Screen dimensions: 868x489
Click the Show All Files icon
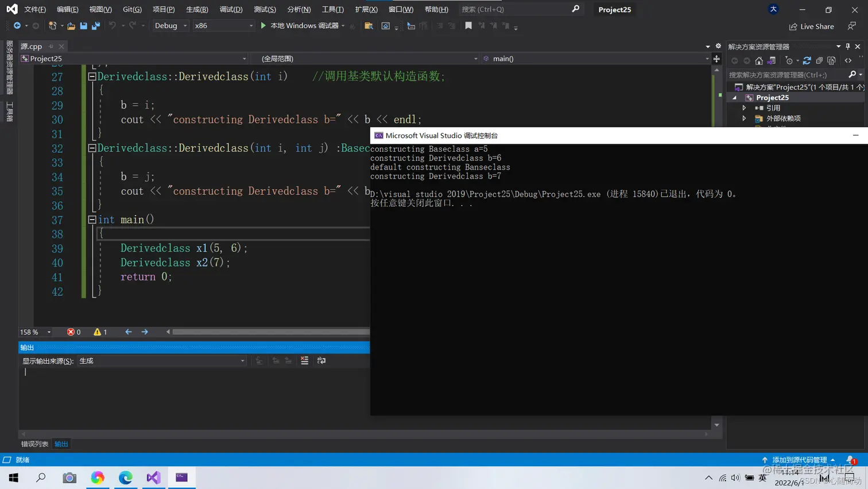click(x=831, y=61)
